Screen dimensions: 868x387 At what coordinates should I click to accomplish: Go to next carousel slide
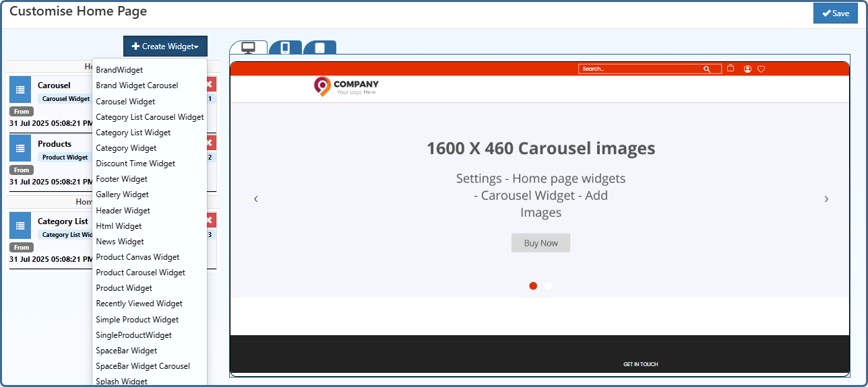pyautogui.click(x=826, y=199)
